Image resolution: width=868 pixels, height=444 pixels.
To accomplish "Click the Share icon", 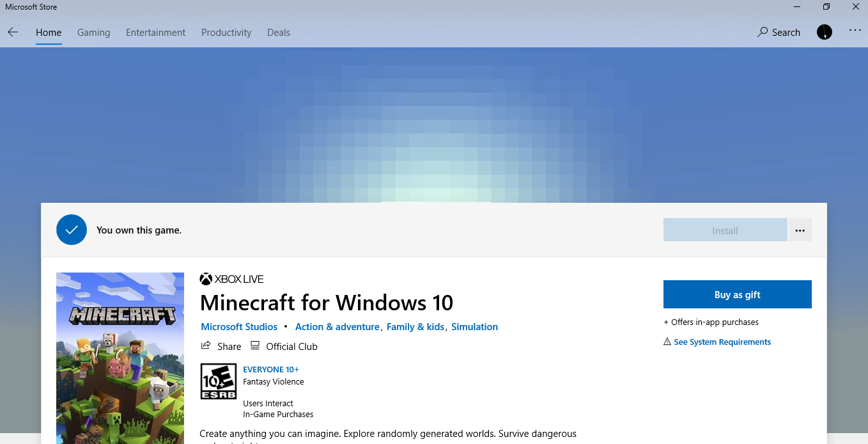I will [x=206, y=345].
